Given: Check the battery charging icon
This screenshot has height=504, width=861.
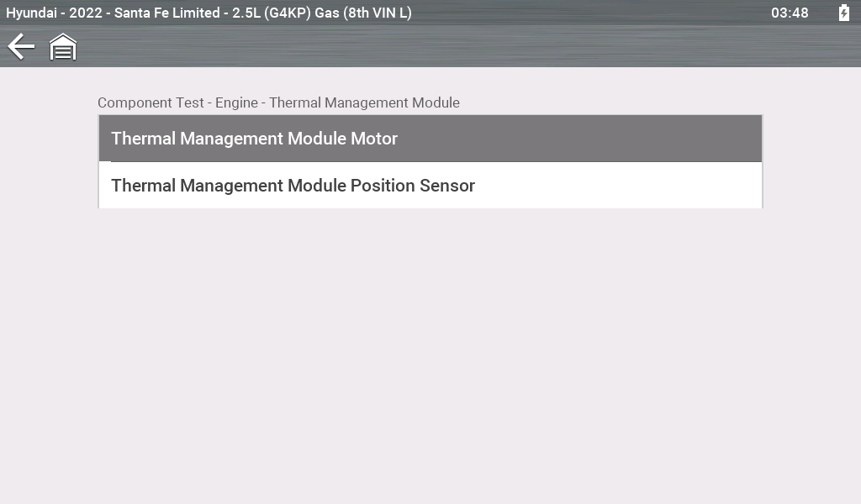Looking at the screenshot, I should click(843, 13).
